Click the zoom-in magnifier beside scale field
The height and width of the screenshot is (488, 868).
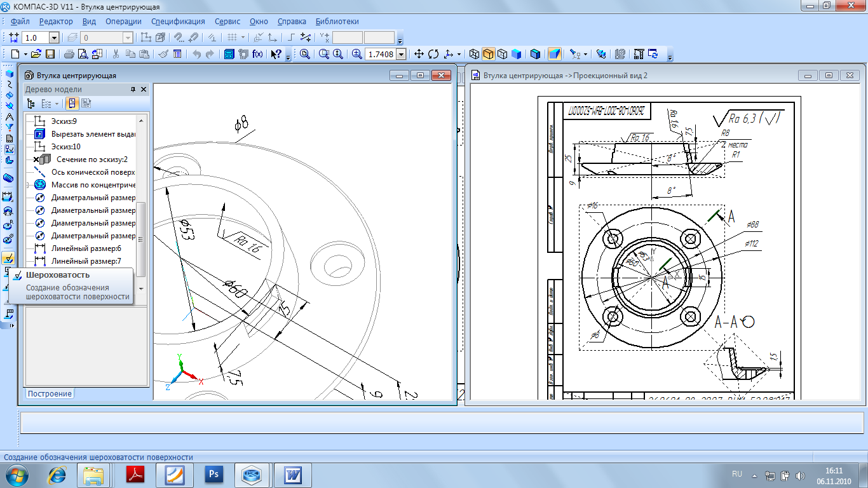pos(356,54)
